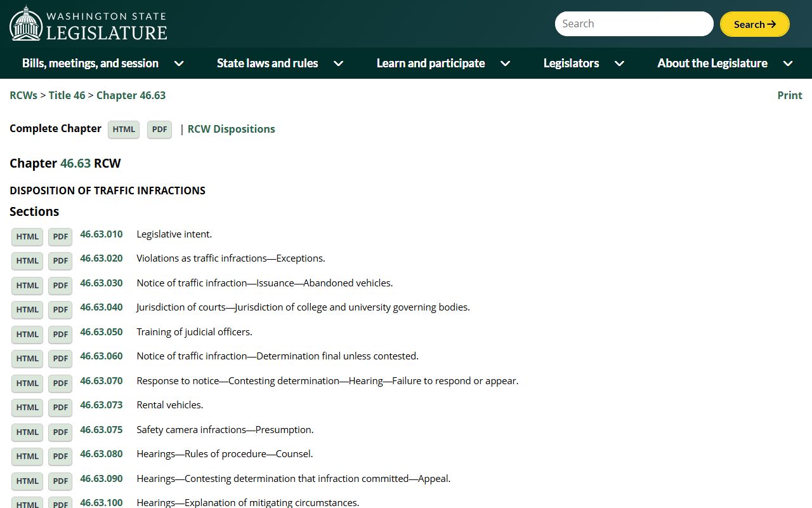Open the RCW Dispositions link

(231, 129)
